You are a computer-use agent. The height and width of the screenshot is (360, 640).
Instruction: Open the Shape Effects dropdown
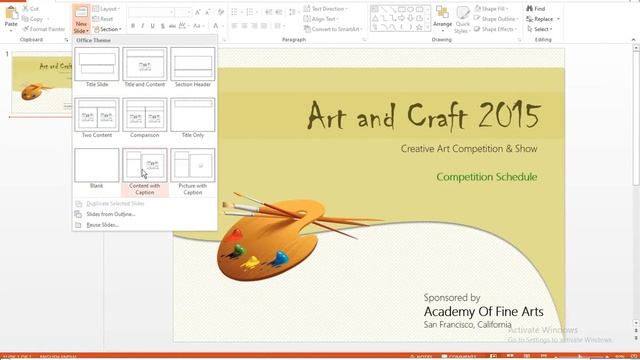pos(496,29)
